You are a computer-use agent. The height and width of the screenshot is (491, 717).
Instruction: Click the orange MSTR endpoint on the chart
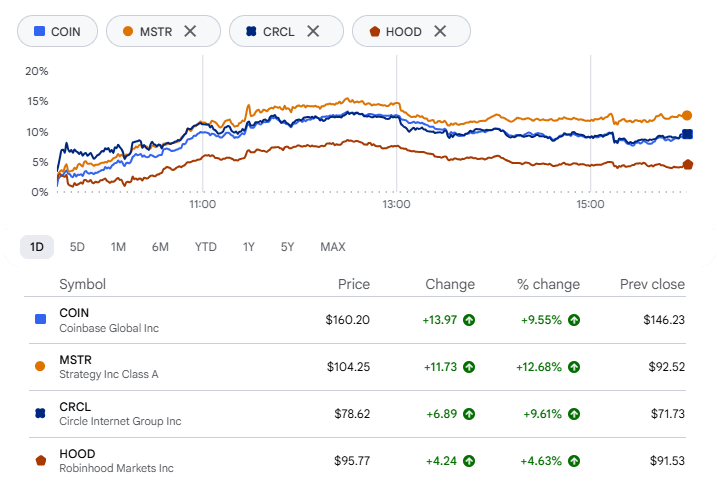(687, 115)
